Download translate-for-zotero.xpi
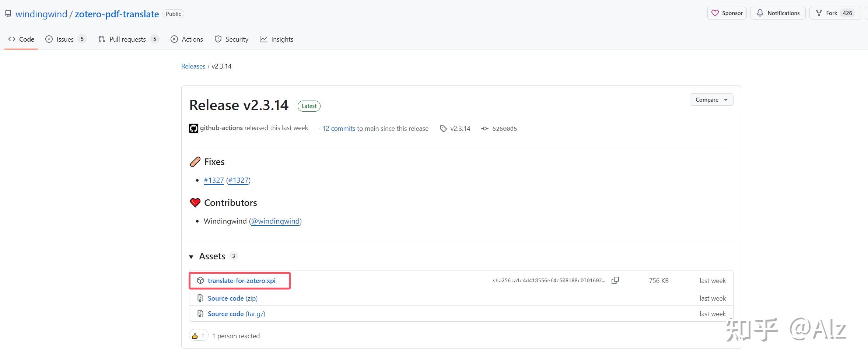The image size is (868, 364). (x=241, y=280)
